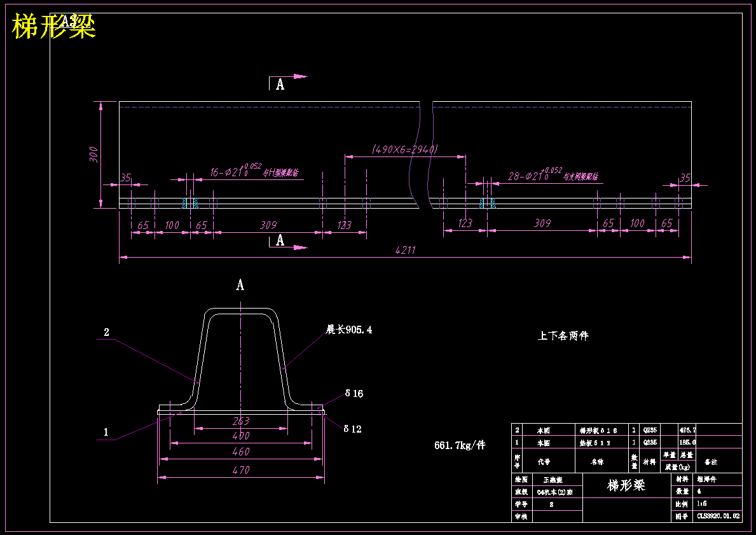Select the 1:5 scale value

click(702, 504)
